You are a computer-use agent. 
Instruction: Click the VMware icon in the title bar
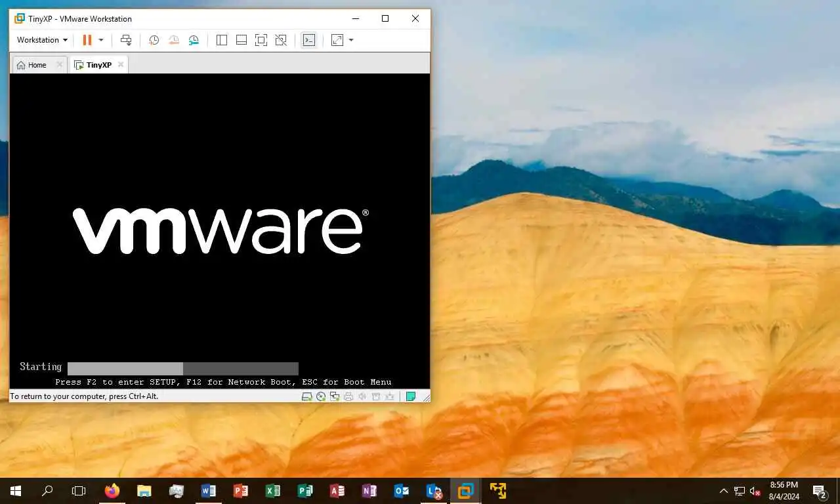pyautogui.click(x=20, y=18)
